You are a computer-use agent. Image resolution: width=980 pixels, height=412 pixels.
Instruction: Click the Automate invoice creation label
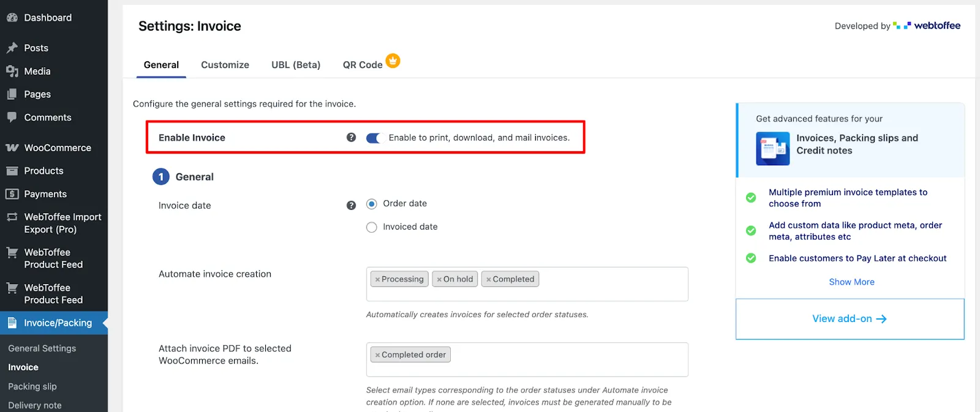215,274
